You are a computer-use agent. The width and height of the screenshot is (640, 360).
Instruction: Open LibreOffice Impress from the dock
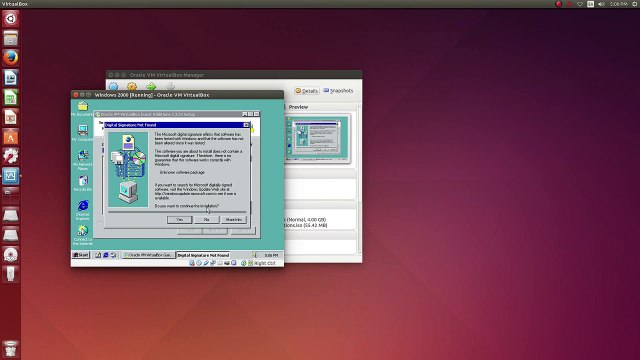tap(11, 117)
